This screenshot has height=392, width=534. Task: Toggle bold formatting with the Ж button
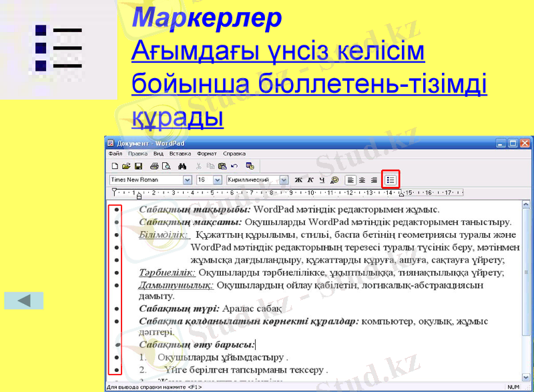coord(299,180)
